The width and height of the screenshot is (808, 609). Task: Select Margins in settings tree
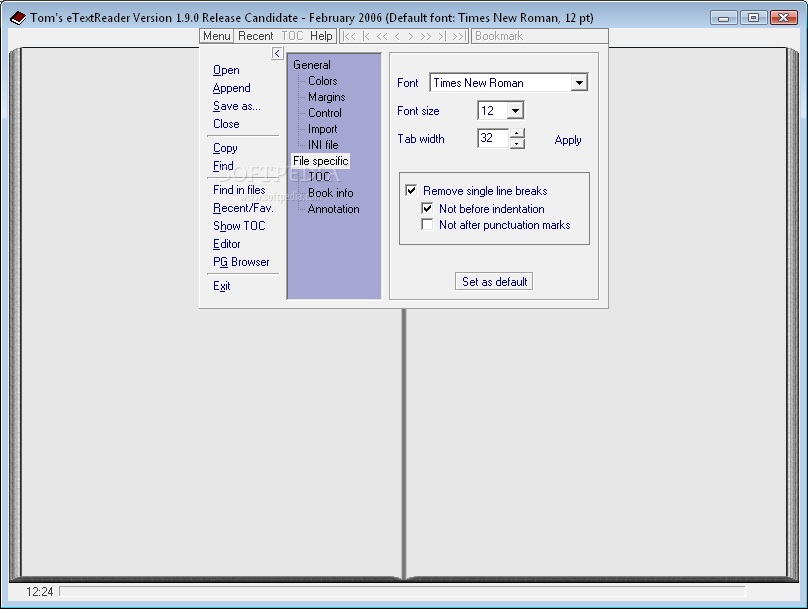327,97
